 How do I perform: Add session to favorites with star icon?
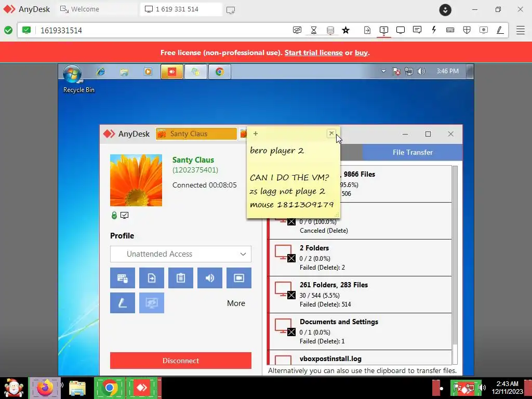[x=345, y=30]
